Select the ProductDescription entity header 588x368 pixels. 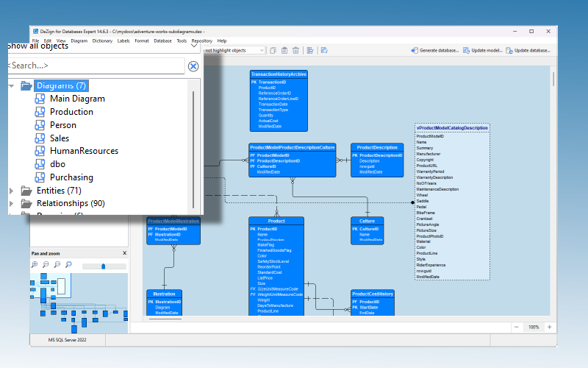click(x=377, y=148)
